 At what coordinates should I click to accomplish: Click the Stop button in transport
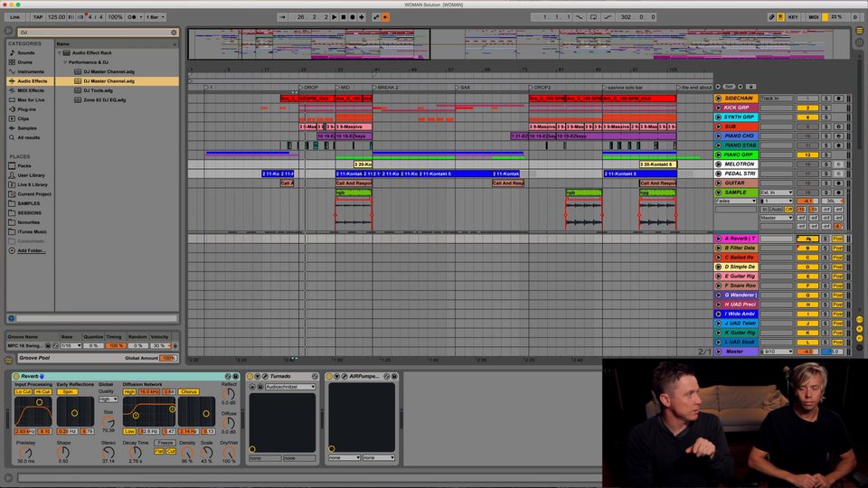344,17
